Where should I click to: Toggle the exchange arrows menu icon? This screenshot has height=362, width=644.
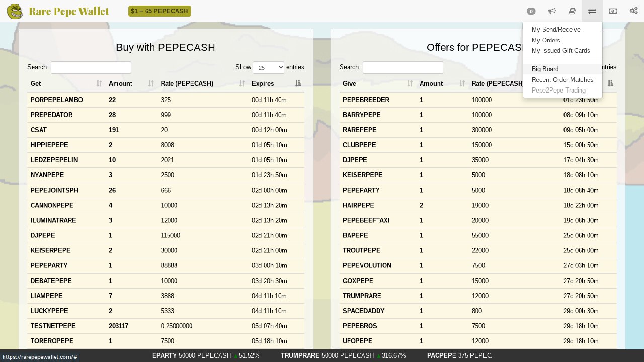coord(592,11)
